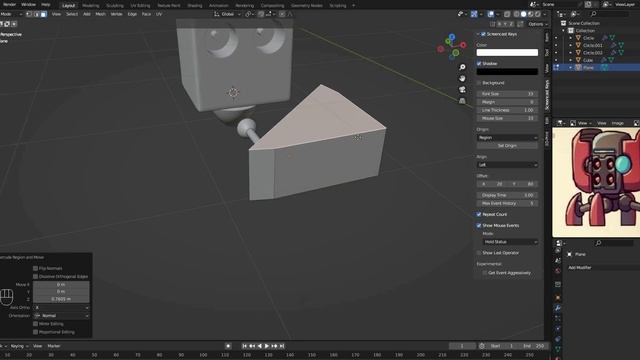The width and height of the screenshot is (640, 360).
Task: Select vertex select mode icon
Action: (29, 14)
